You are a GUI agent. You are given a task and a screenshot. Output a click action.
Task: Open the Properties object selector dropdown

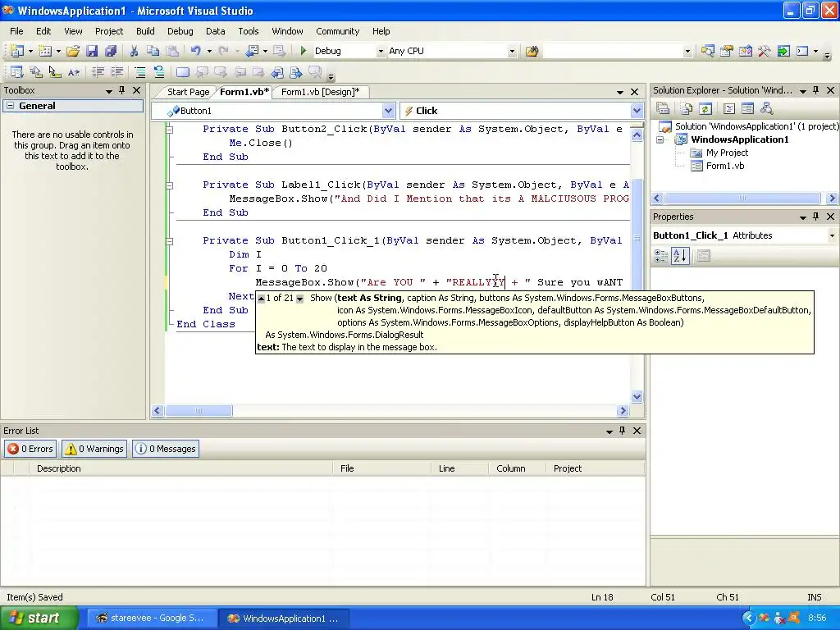pyautogui.click(x=832, y=235)
